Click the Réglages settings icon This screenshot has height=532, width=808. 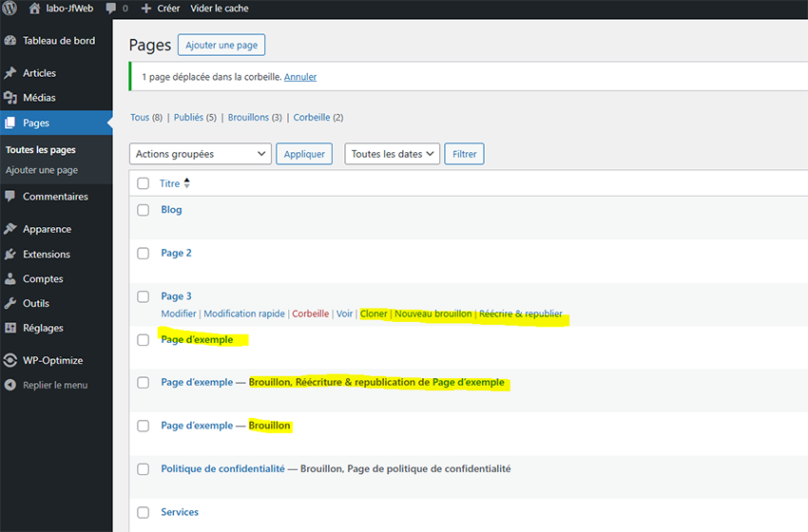click(x=10, y=328)
